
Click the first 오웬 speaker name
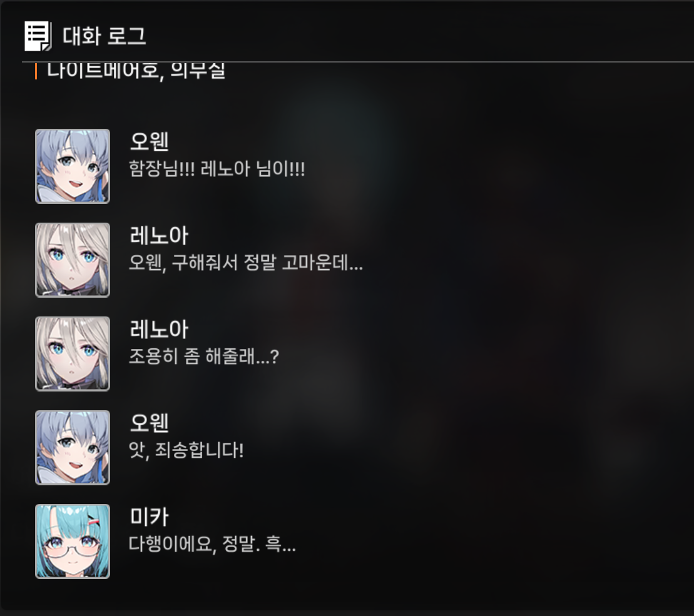pos(149,141)
